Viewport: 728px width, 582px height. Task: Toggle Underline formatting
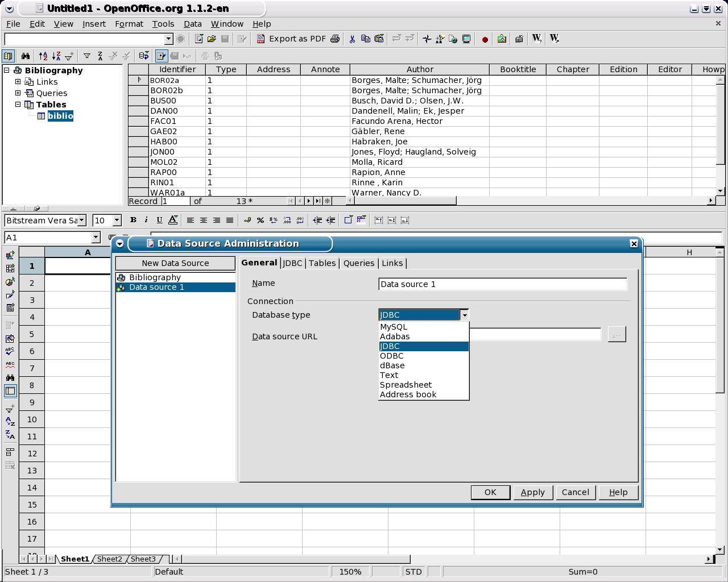(159, 220)
